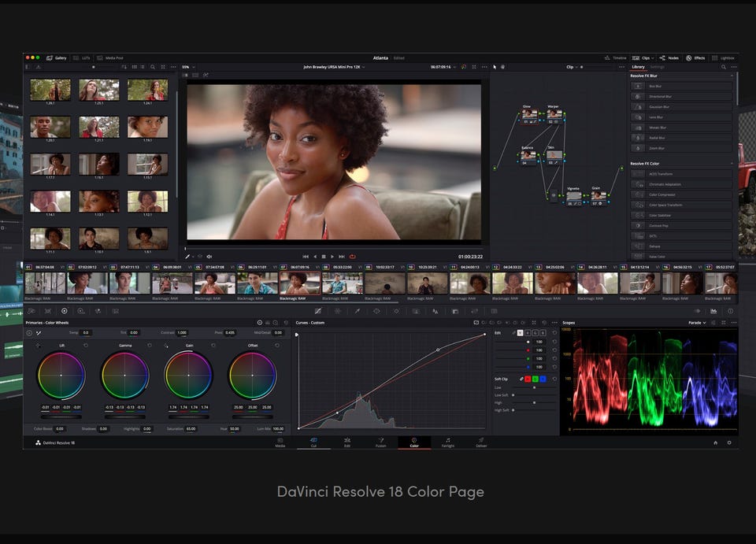Click the bypass color grades icon

[463, 67]
